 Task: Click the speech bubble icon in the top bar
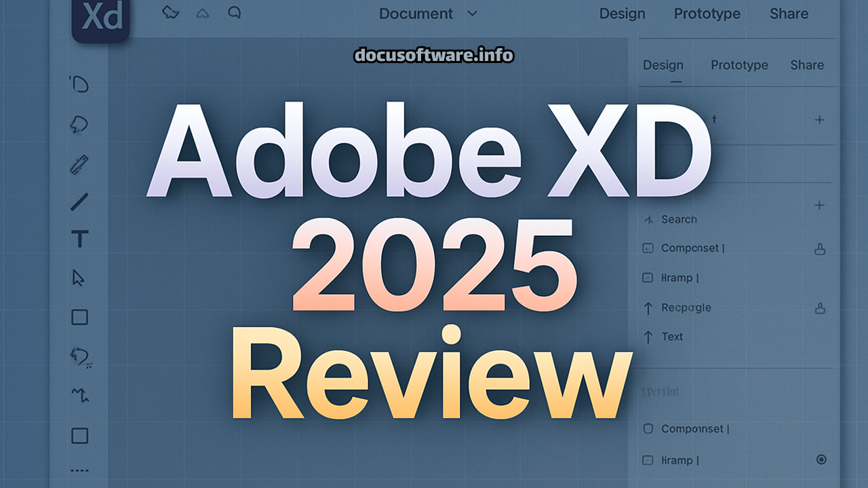(235, 12)
